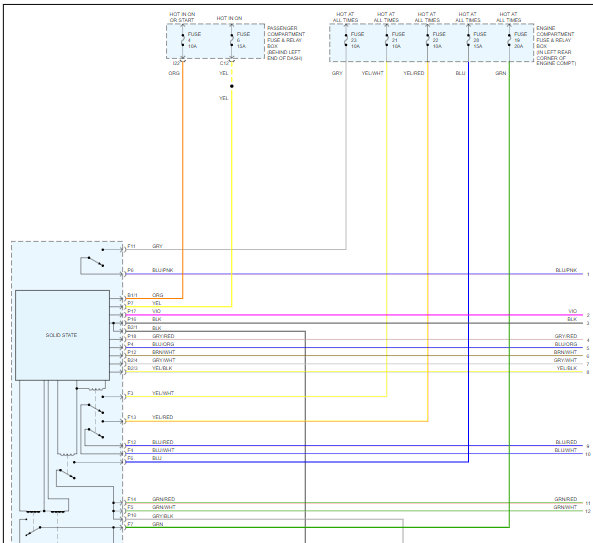The height and width of the screenshot is (543, 593).
Task: Click the GRY/WHT label beside pin B2/4
Action: click(164, 360)
